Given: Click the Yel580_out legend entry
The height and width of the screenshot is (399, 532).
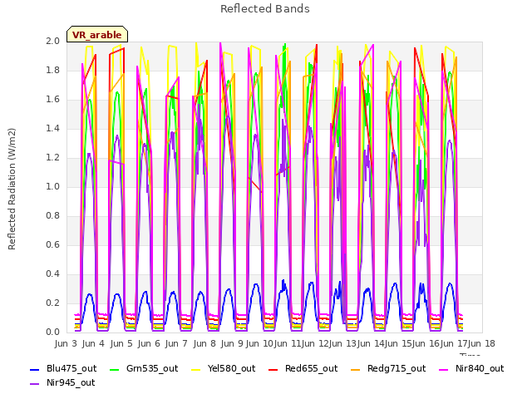Looking at the screenshot, I should click(x=224, y=369).
